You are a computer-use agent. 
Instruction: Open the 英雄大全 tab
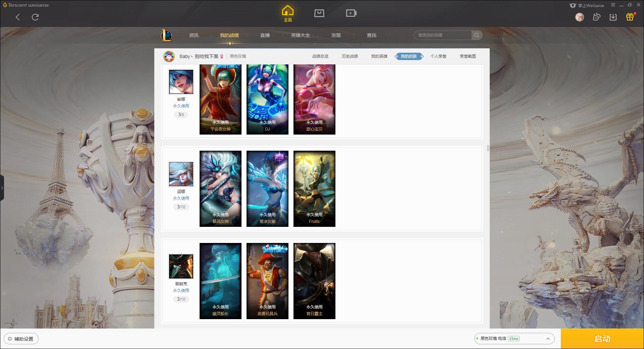301,35
